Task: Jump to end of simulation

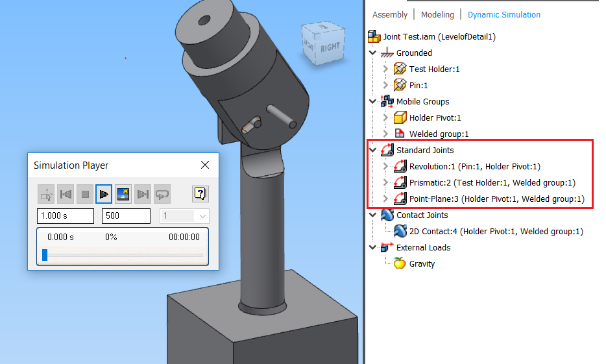Action: click(x=143, y=194)
